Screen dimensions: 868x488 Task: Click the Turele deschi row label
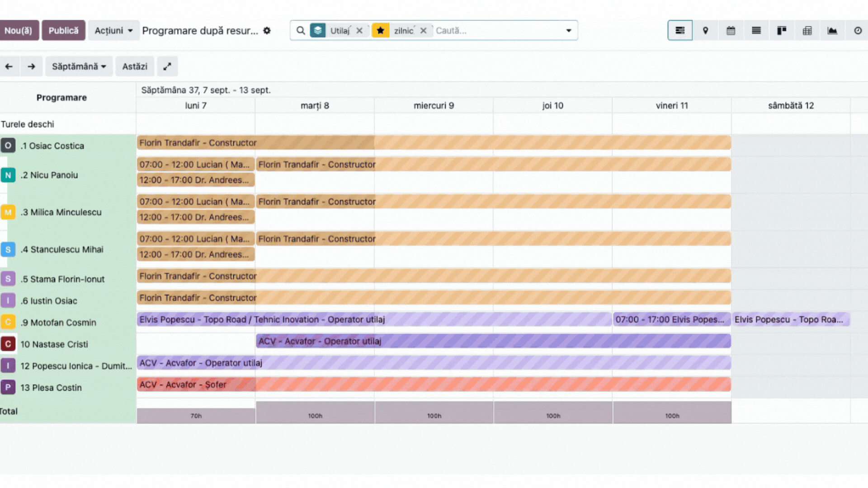[28, 124]
